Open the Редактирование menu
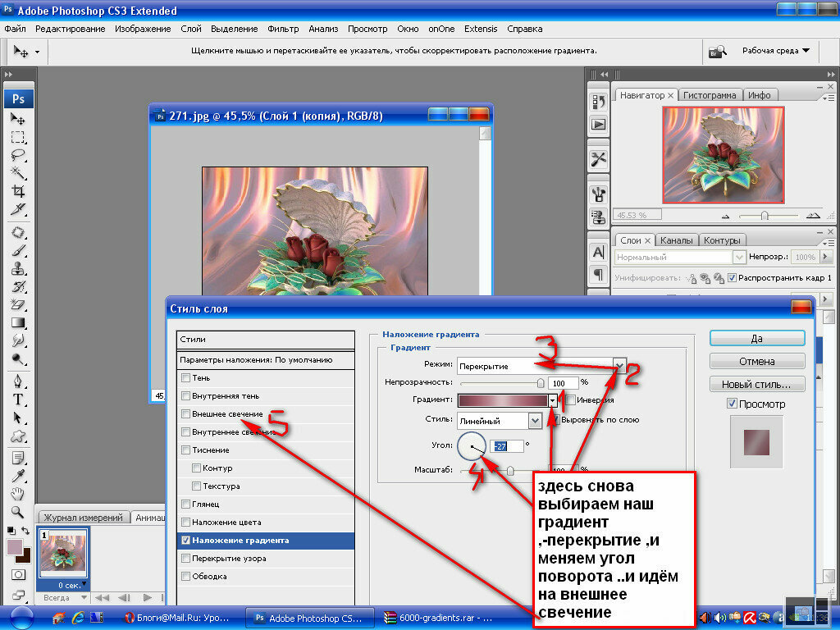The image size is (840, 630). tap(71, 29)
